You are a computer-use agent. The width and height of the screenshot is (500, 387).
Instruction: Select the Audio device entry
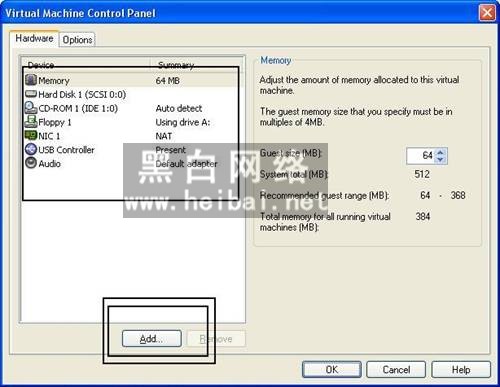tap(49, 164)
